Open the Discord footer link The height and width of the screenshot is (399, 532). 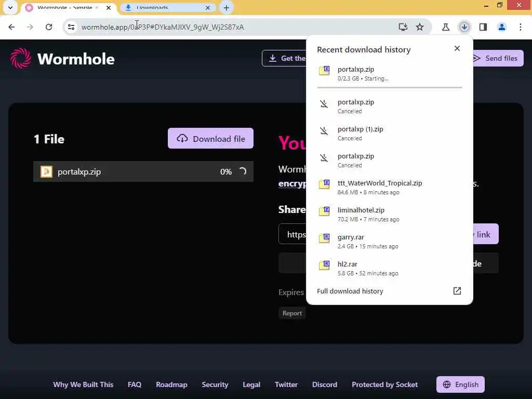pyautogui.click(x=325, y=384)
